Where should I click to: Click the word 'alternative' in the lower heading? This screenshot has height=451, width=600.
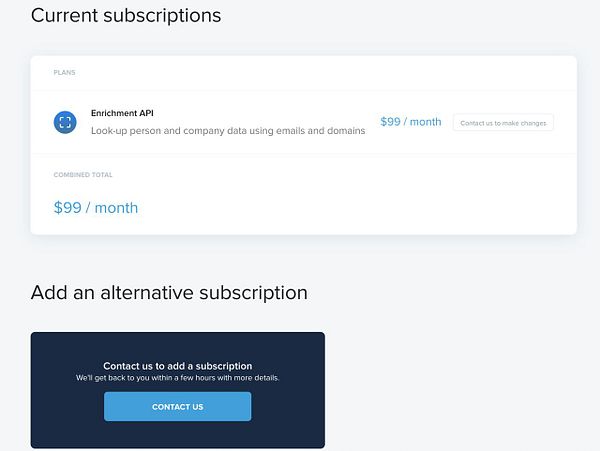click(x=147, y=293)
